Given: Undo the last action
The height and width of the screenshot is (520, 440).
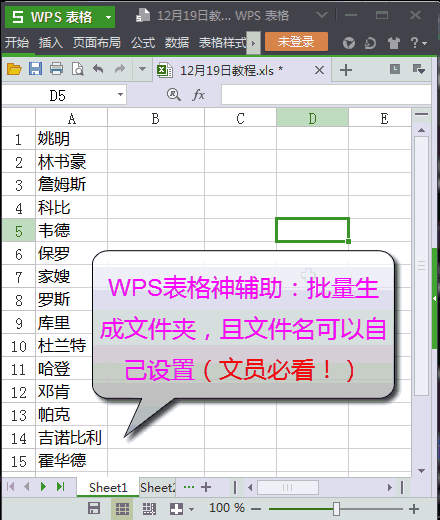Looking at the screenshot, I should pyautogui.click(x=98, y=69).
